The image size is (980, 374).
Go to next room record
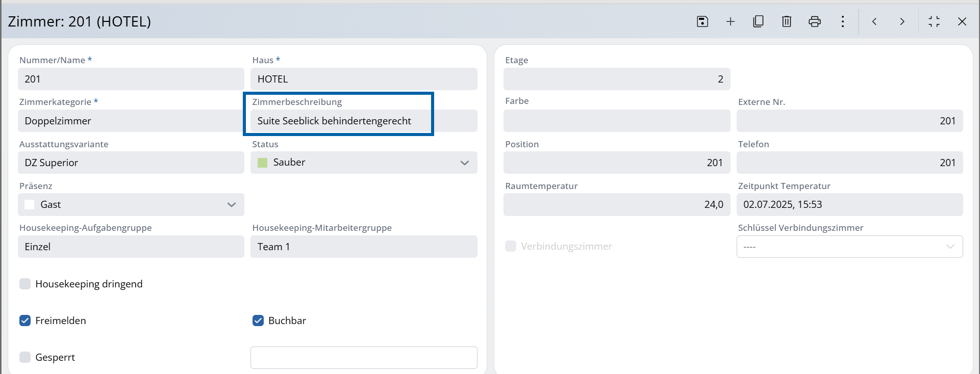[902, 21]
